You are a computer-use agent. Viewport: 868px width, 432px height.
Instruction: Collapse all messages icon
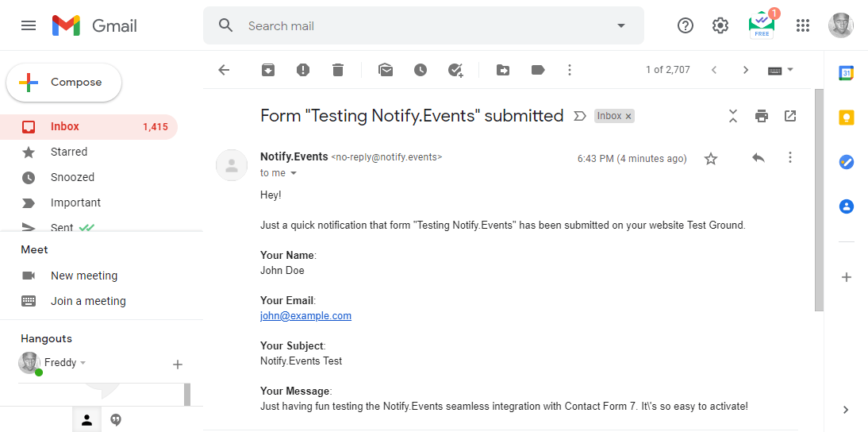click(733, 116)
